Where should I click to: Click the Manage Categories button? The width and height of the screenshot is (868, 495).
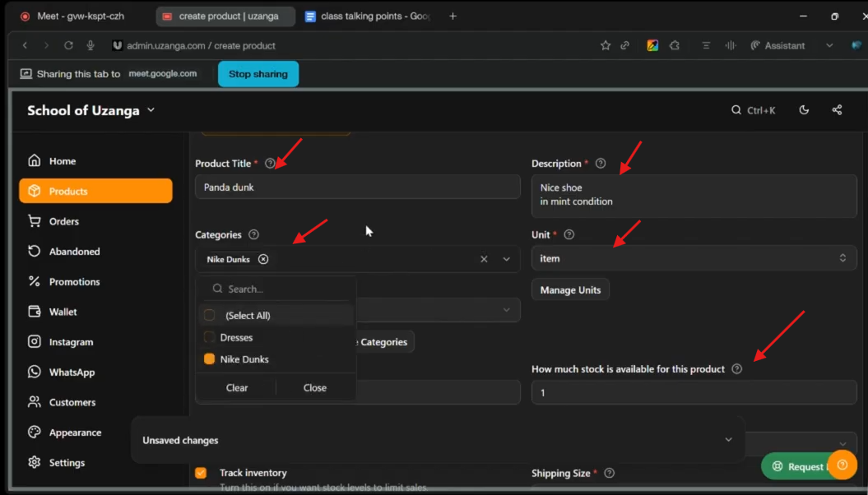384,342
